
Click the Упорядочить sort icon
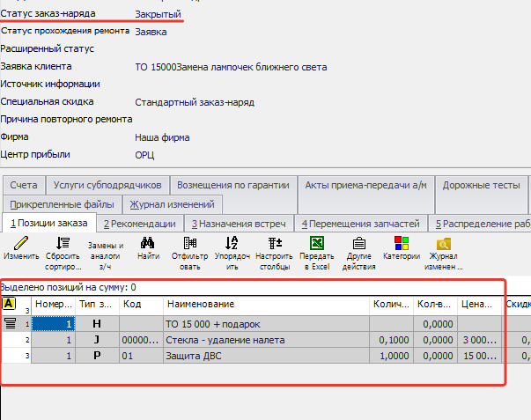coord(232,243)
